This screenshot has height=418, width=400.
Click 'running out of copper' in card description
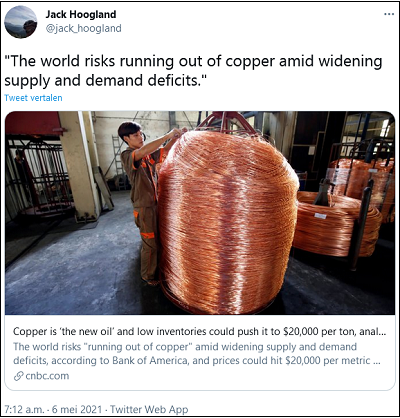(139, 347)
